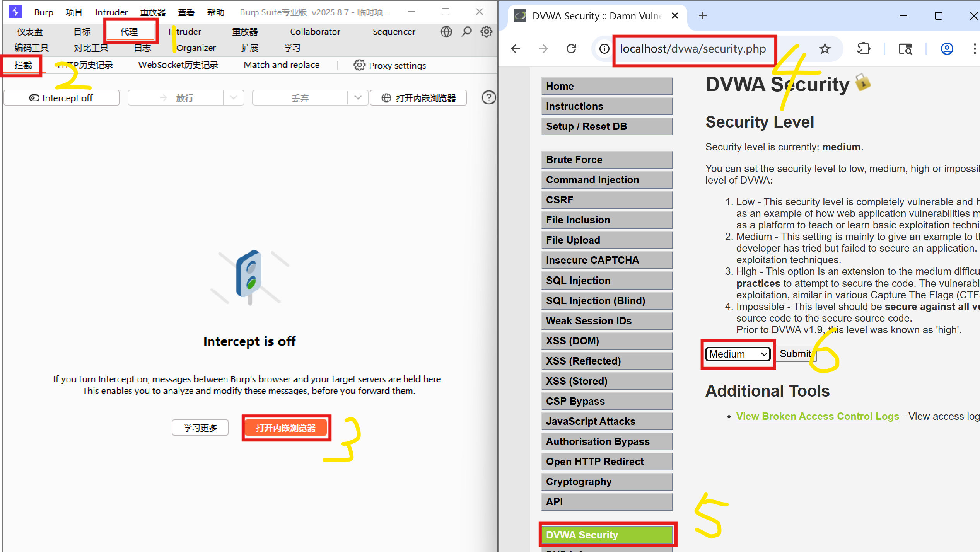Click the orange 打开内嵌浏览器 button

tap(286, 428)
